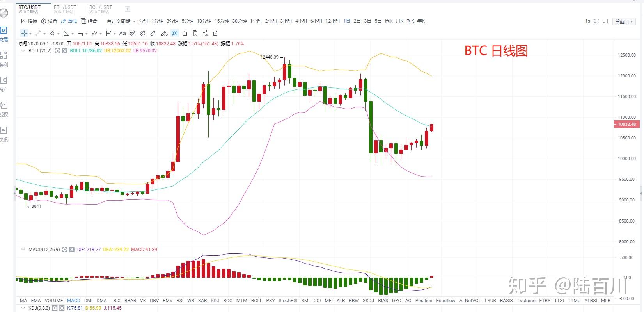
Task: Click the 交易 trade sidebar icon
Action: point(4,34)
